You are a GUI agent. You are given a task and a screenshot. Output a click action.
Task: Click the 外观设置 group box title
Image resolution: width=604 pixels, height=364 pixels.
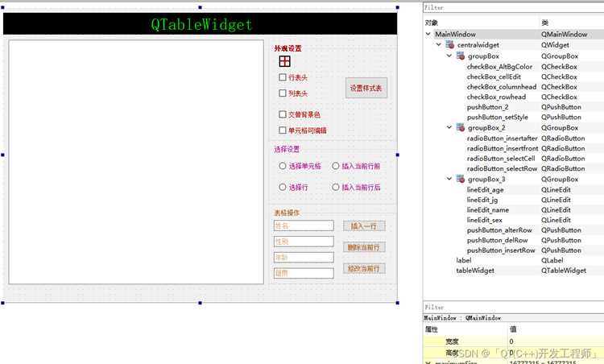[x=288, y=48]
